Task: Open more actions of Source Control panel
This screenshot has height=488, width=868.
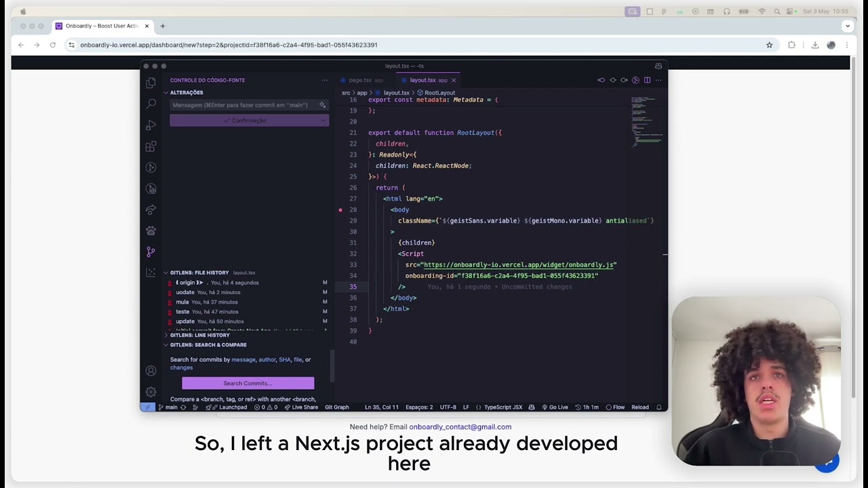Action: (x=325, y=80)
